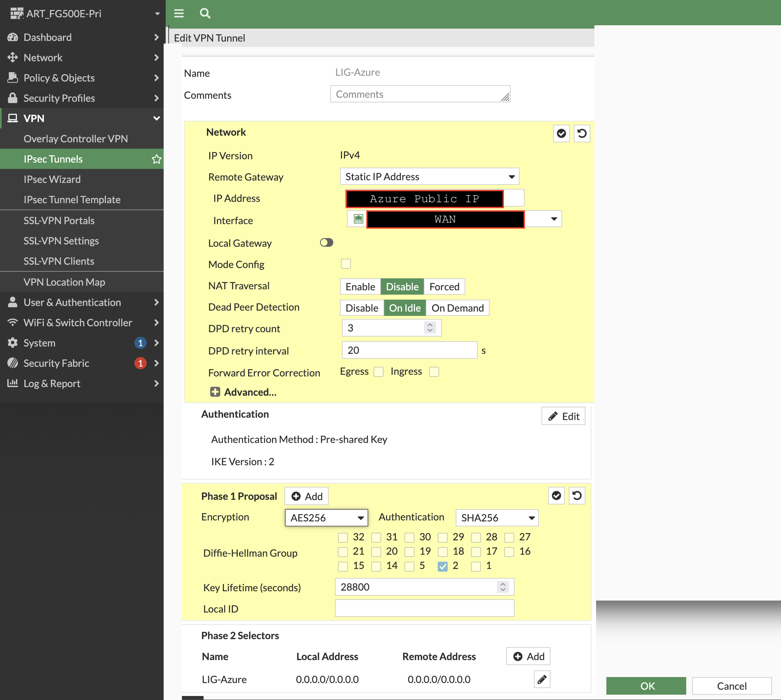Add a Phase 1 Proposal
This screenshot has height=700, width=781.
pyautogui.click(x=307, y=496)
